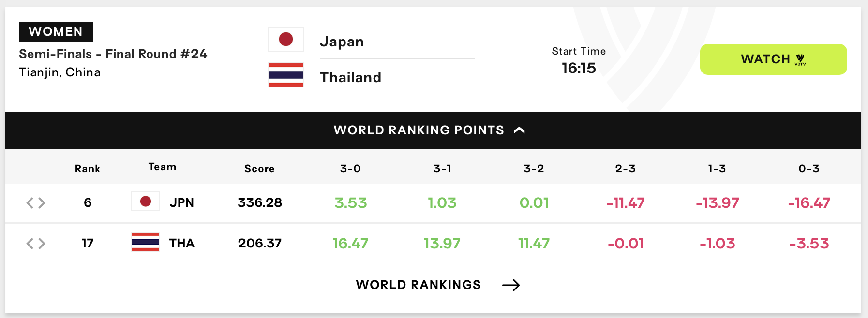
Task: Click the Japan flag in match header
Action: point(286,39)
